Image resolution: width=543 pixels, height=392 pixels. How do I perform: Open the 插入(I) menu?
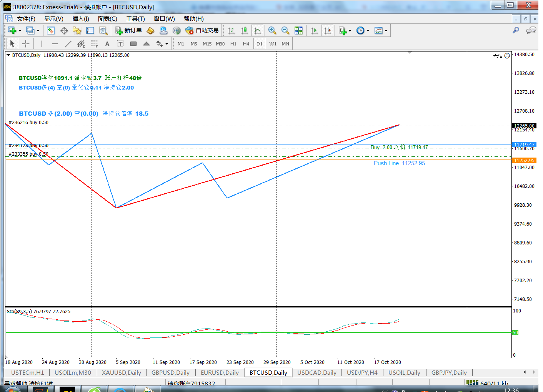[80, 18]
